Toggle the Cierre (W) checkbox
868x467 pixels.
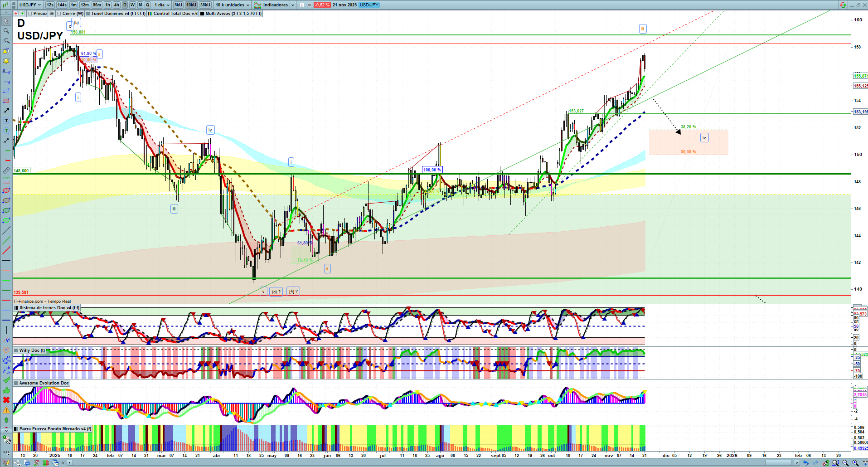59,14
